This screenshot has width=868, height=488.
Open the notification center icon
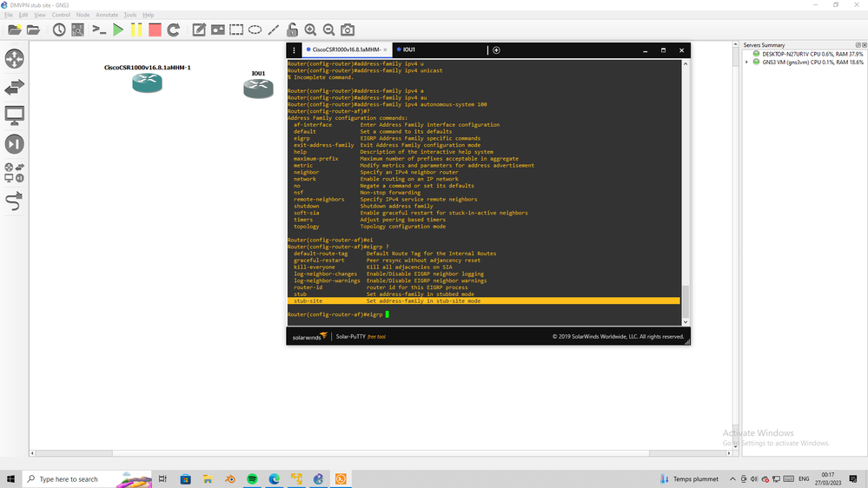tap(853, 478)
